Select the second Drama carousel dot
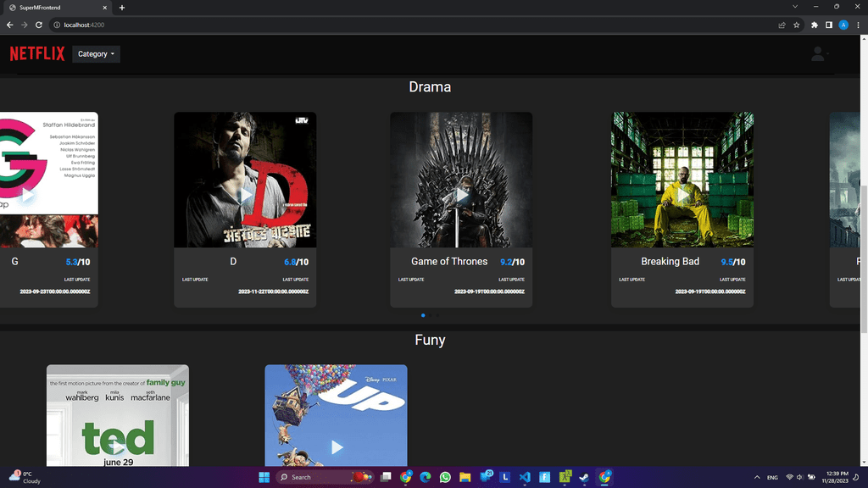This screenshot has height=488, width=868. coord(430,315)
